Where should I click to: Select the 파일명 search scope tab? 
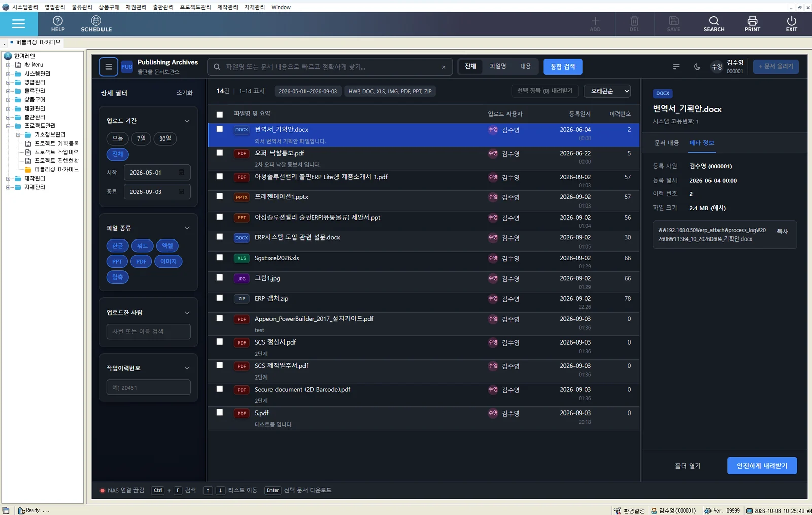coord(497,66)
